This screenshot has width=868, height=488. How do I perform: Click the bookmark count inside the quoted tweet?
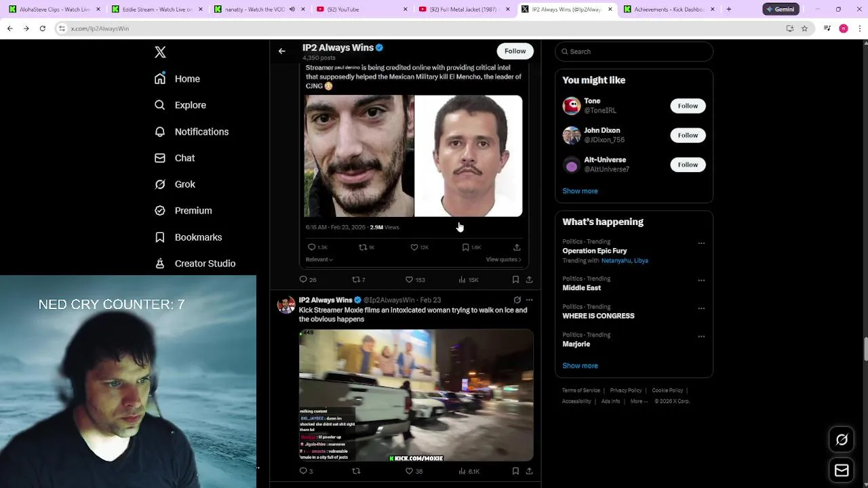(x=471, y=247)
